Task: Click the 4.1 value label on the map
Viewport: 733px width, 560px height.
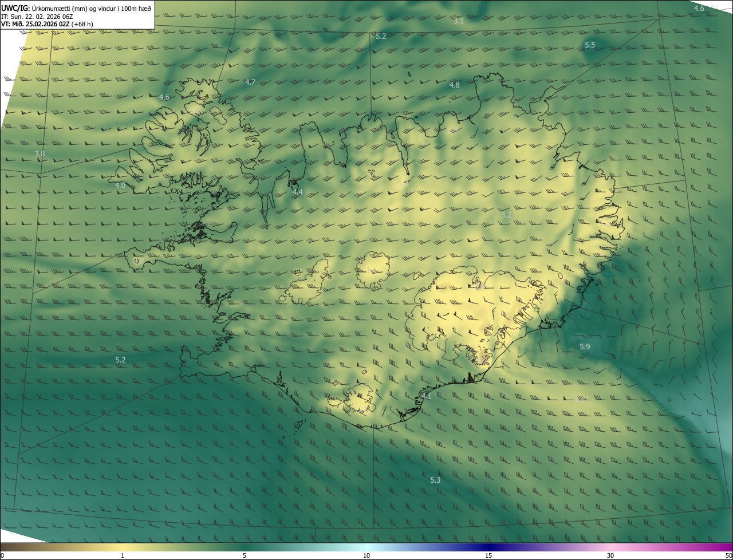Action: [426, 396]
